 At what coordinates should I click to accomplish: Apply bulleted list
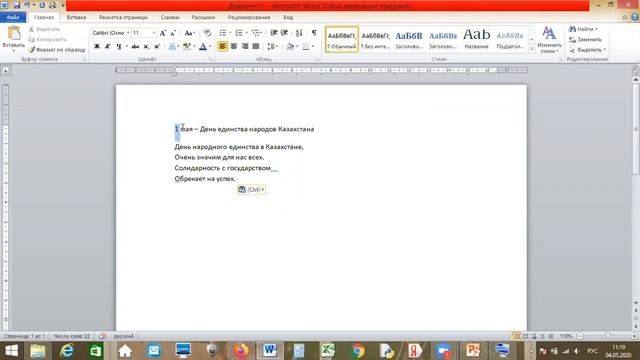point(223,33)
